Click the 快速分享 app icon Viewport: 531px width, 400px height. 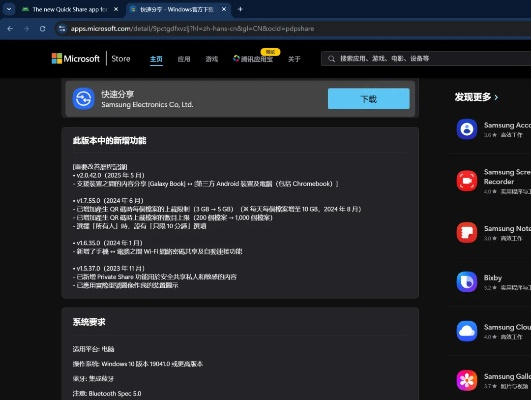[83, 99]
